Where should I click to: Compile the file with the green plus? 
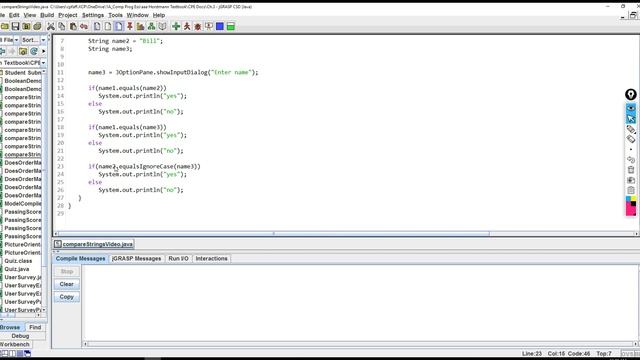176,27
